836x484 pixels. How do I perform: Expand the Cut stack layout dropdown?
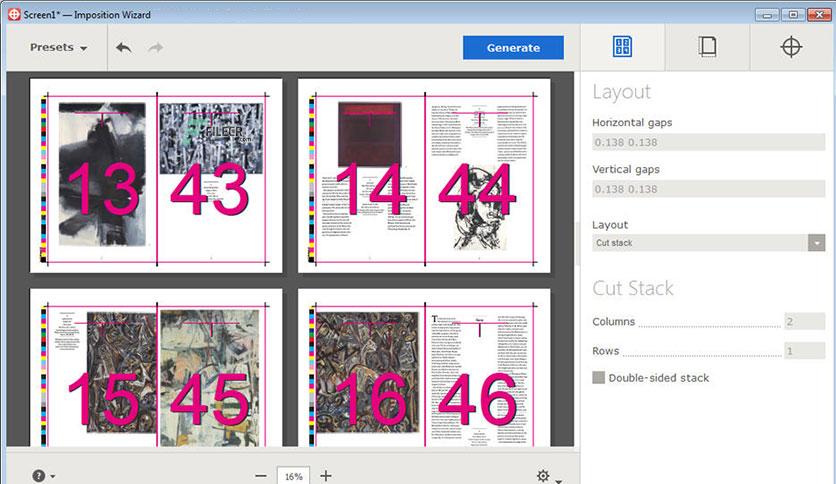(x=816, y=243)
